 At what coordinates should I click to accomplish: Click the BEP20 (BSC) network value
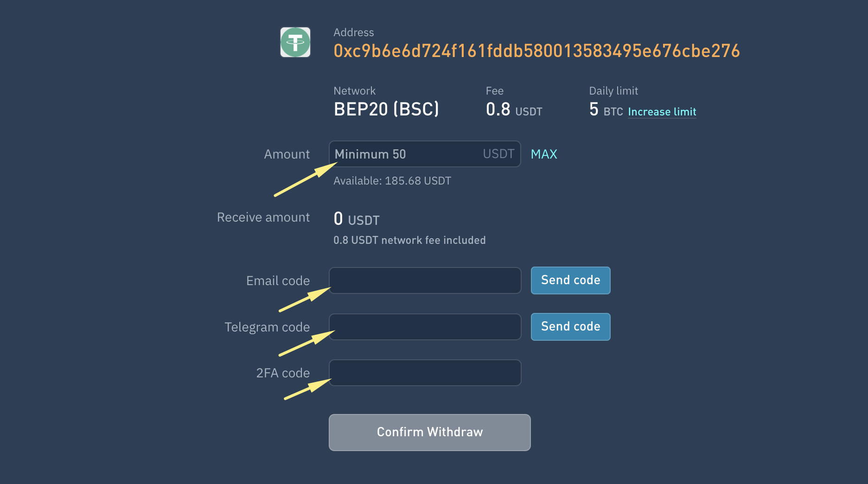(386, 109)
